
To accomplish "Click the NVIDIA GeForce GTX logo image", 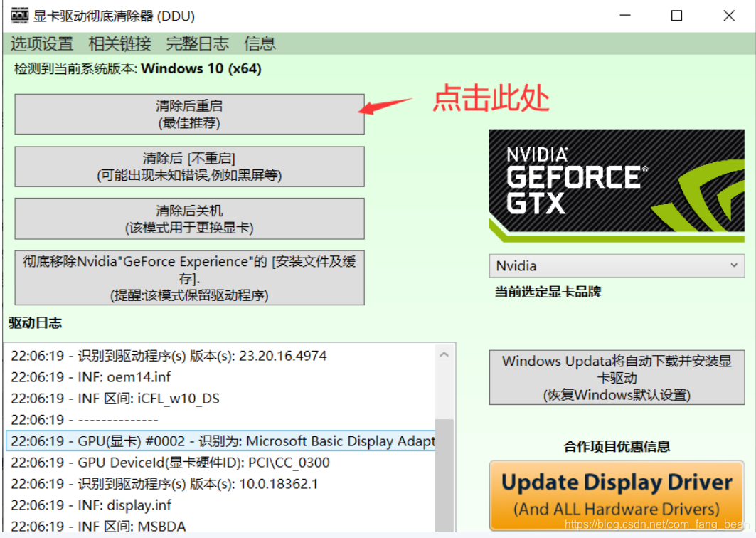I will [617, 186].
